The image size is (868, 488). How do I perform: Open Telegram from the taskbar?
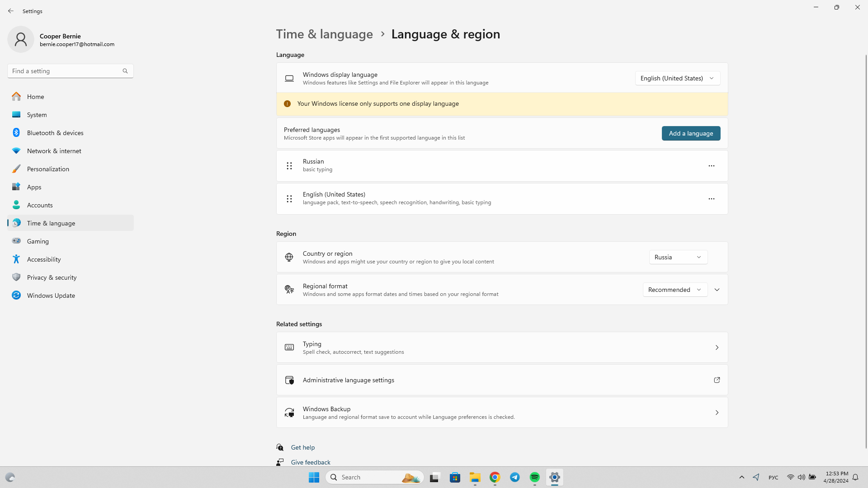(x=514, y=477)
